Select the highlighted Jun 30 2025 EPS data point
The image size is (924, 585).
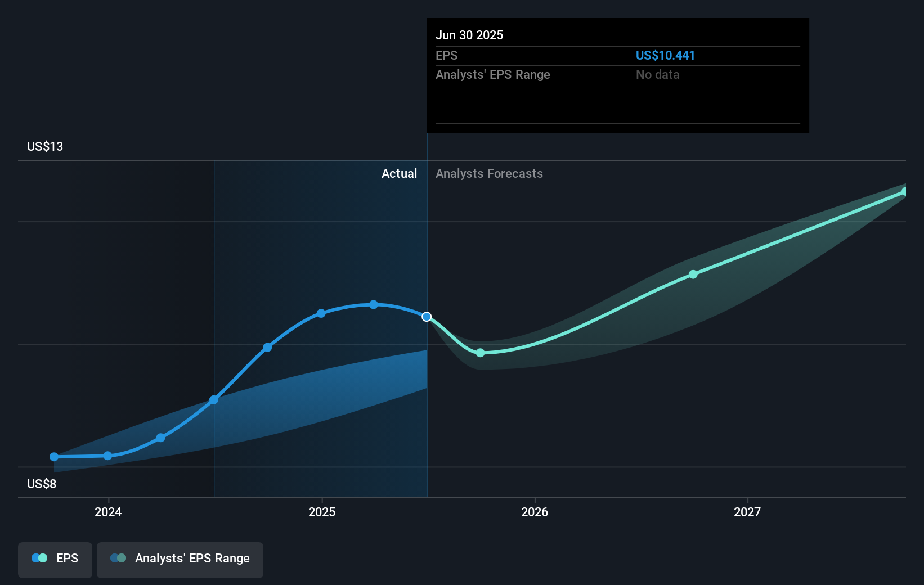427,317
